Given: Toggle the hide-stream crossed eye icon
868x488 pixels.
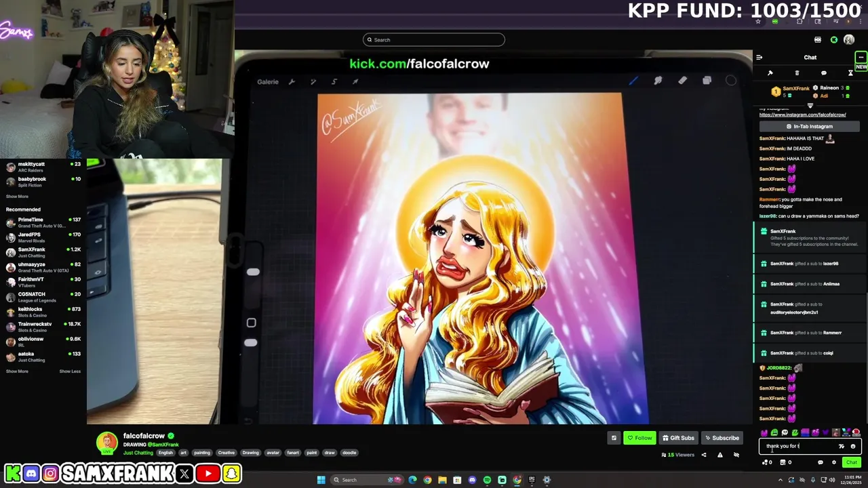Looking at the screenshot, I should coord(736,455).
